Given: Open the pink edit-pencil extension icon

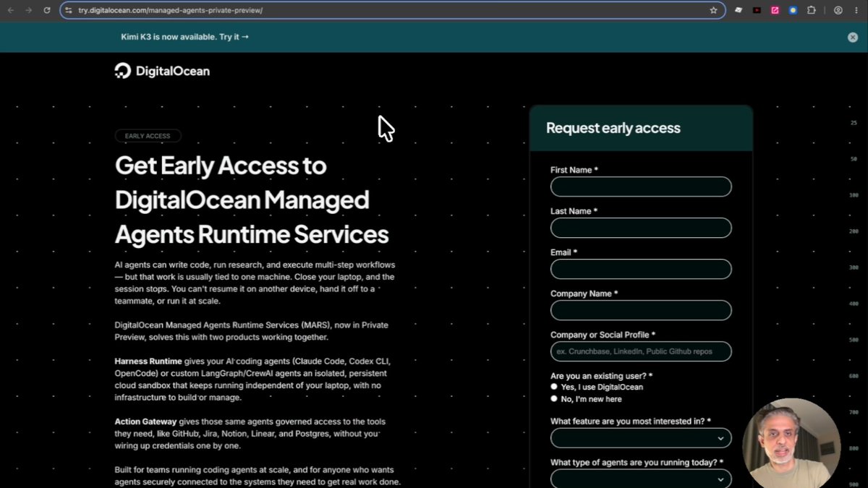Looking at the screenshot, I should pyautogui.click(x=775, y=10).
